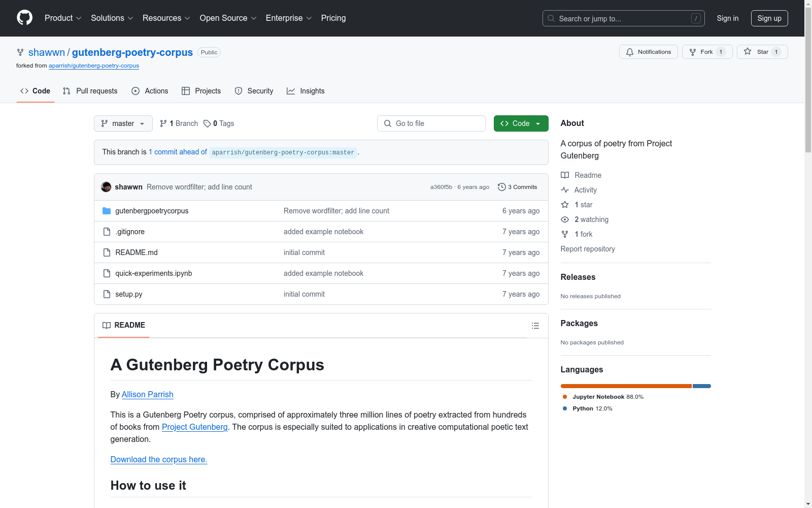Click the Activity pulse icon
The height and width of the screenshot is (508, 812).
coord(565,190)
